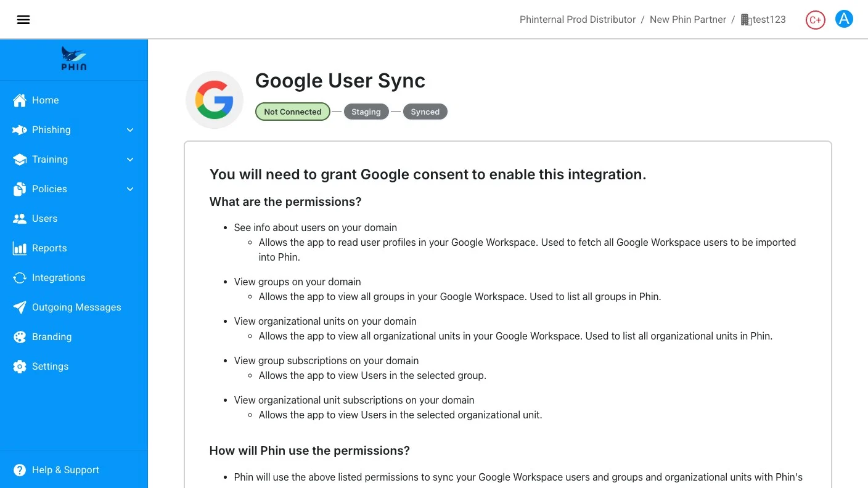
Task: Click the Phishing fish icon
Action: coord(20,130)
